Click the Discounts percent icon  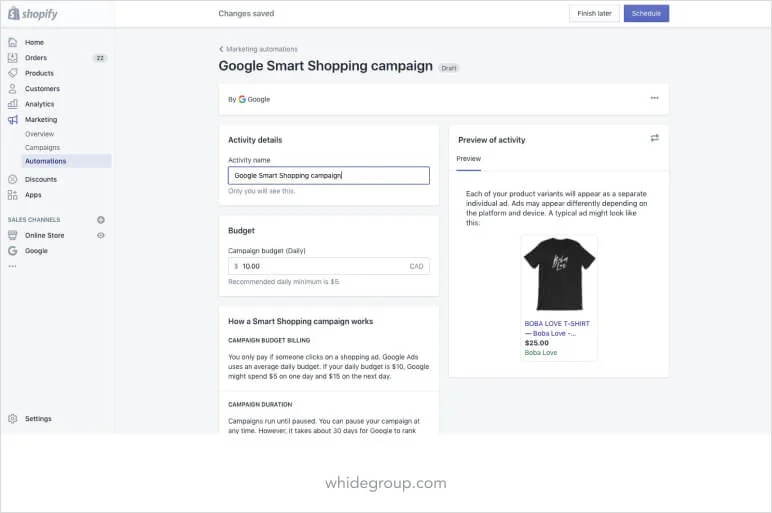click(x=13, y=179)
